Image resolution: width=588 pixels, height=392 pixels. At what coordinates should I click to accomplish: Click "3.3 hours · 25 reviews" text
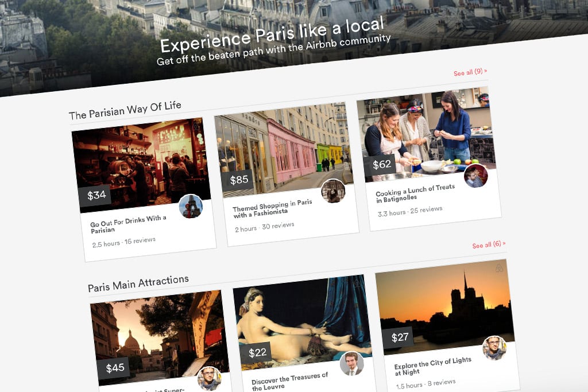tap(410, 211)
